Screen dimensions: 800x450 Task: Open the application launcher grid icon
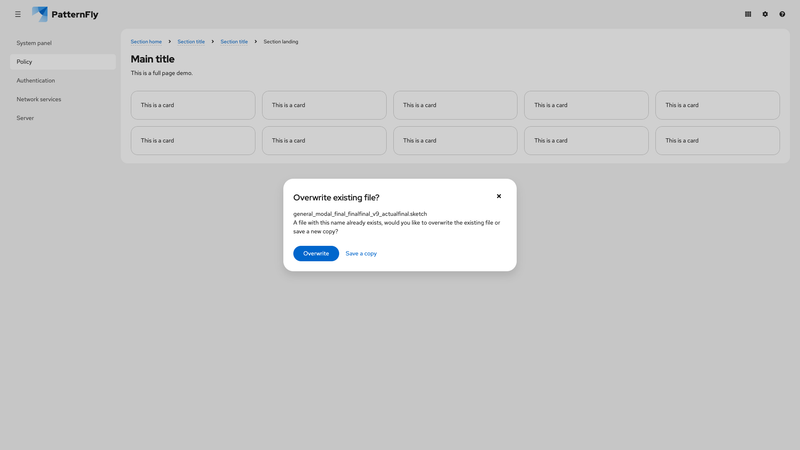[x=748, y=14]
